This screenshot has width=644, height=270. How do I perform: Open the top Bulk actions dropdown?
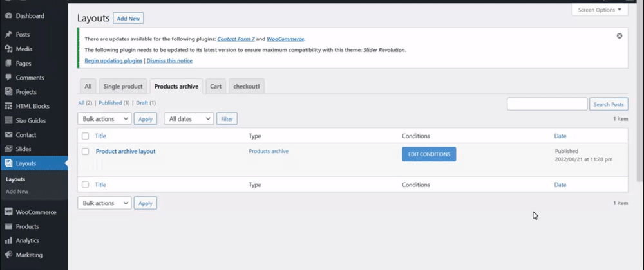coord(104,119)
